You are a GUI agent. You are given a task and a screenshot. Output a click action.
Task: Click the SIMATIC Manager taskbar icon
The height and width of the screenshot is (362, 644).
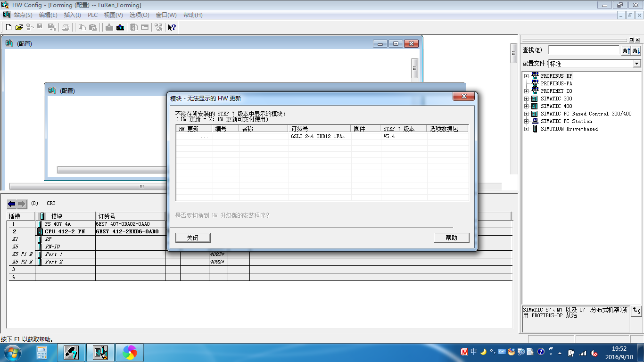[x=71, y=353]
